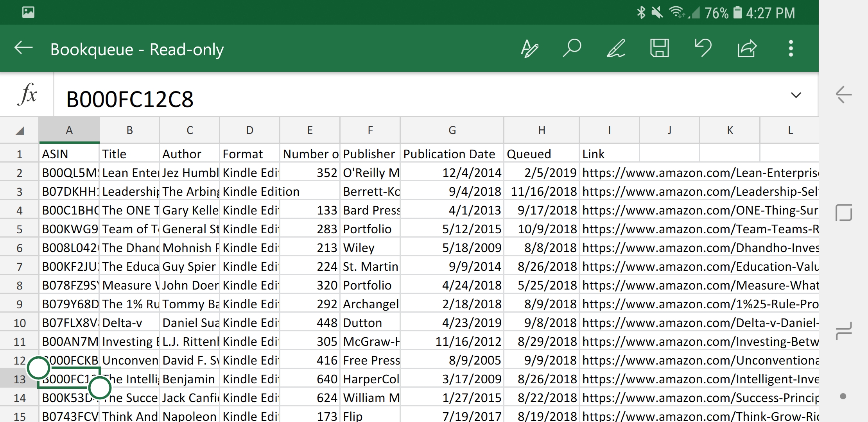Click the save floppy disk icon
Image resolution: width=868 pixels, height=422 pixels.
point(659,48)
